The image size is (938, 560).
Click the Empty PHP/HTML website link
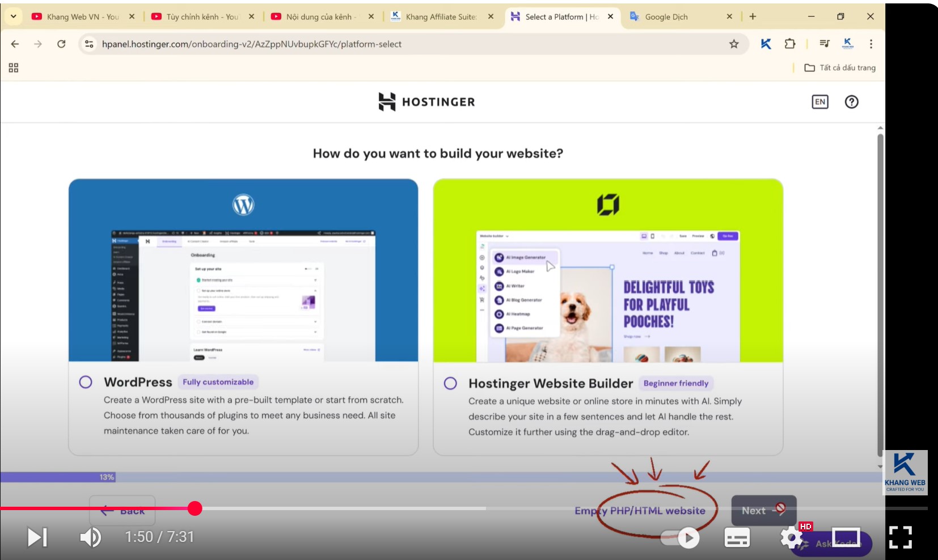point(640,511)
